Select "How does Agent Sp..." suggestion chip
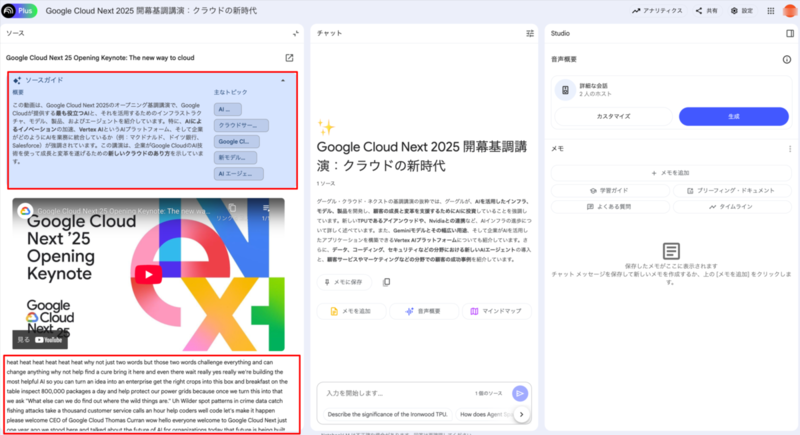Viewport: 800px width, 435px height. click(x=485, y=414)
